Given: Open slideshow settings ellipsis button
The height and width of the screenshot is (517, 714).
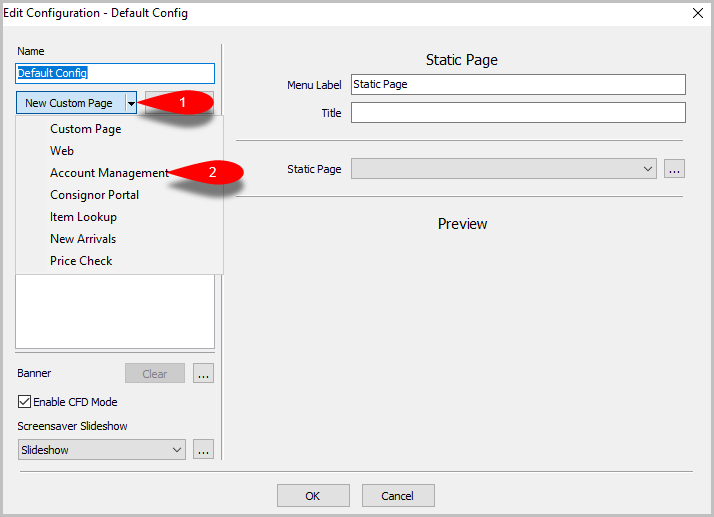Looking at the screenshot, I should [x=203, y=450].
